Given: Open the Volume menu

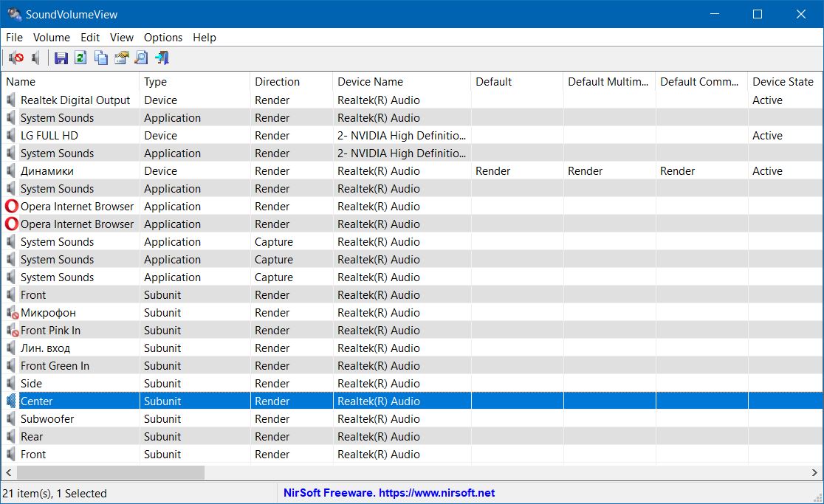Looking at the screenshot, I should 52,38.
